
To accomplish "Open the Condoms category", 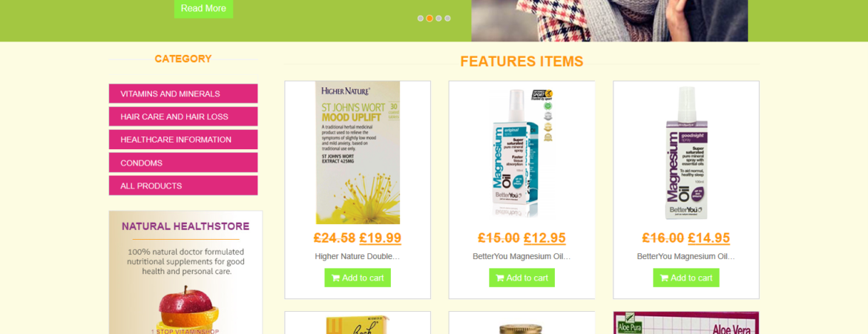I will pyautogui.click(x=183, y=163).
